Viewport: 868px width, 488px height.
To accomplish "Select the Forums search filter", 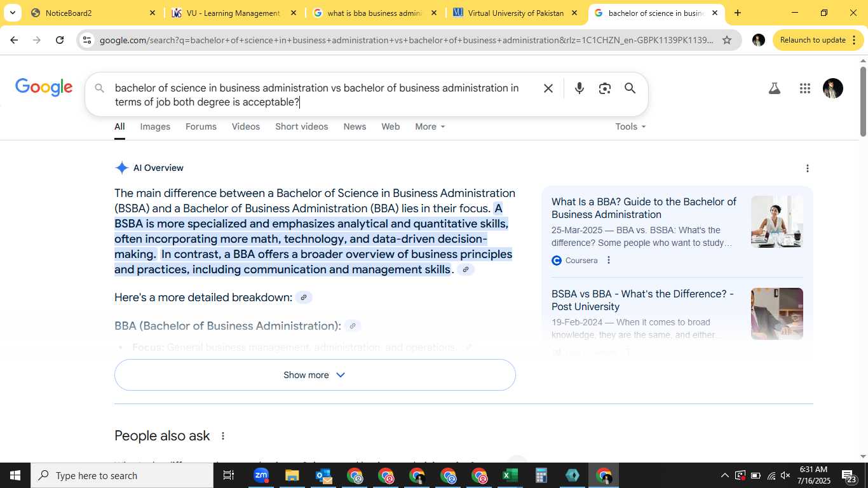I will pos(201,126).
